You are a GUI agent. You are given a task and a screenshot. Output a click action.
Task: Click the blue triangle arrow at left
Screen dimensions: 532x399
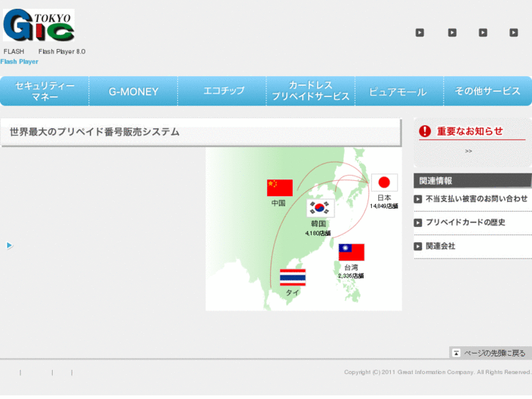pyautogui.click(x=10, y=245)
